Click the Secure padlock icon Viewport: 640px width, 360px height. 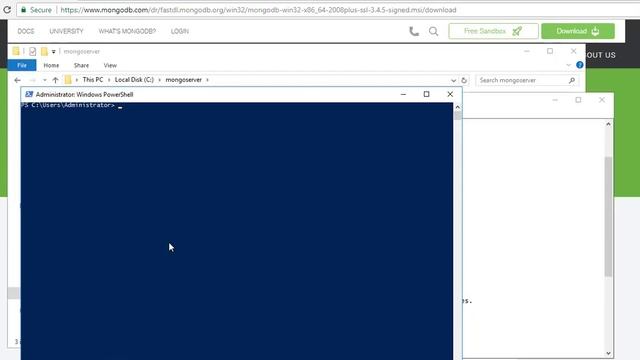point(24,9)
